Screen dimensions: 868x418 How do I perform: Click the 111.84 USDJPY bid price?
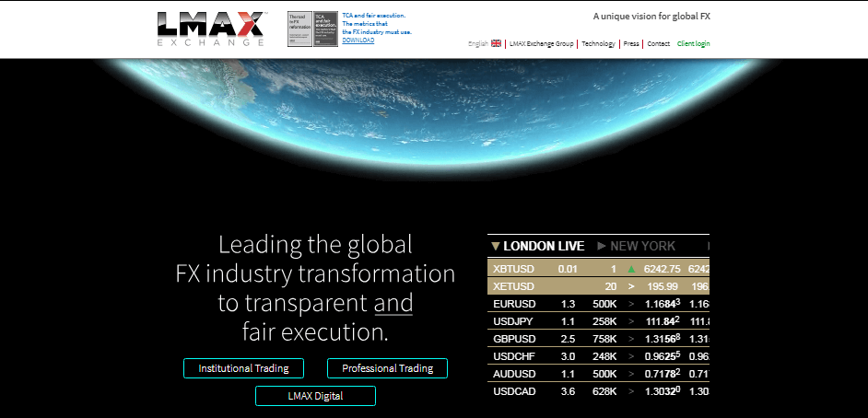pyautogui.click(x=663, y=321)
